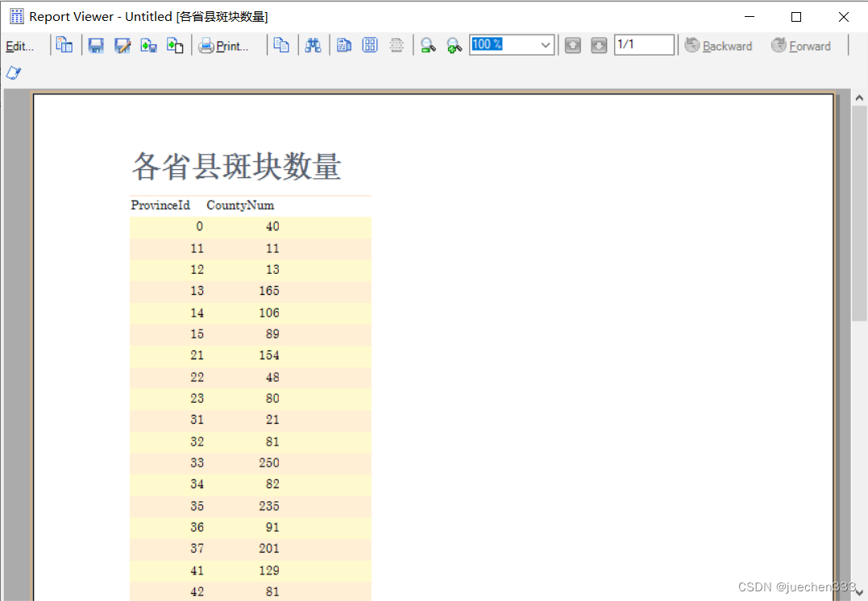Click the Backward navigation button

tap(719, 46)
